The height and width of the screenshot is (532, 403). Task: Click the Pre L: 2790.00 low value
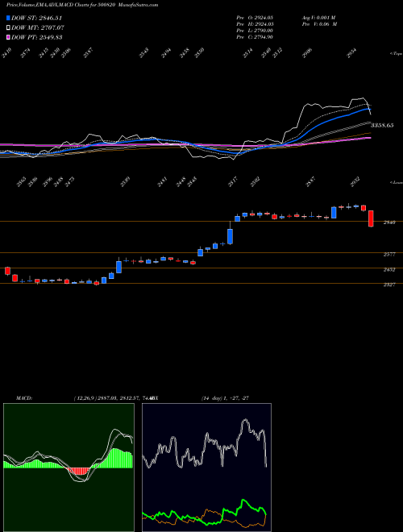click(x=255, y=31)
